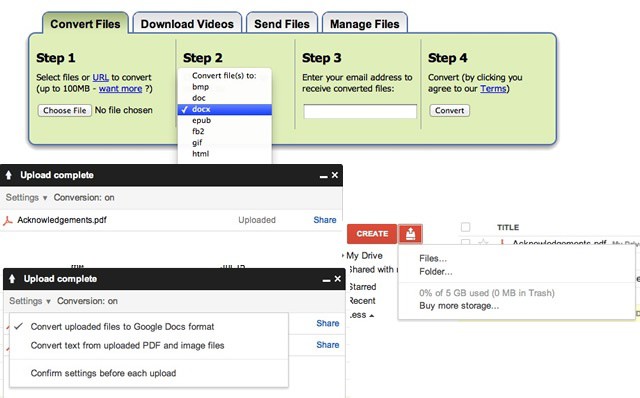This screenshot has width=640, height=398.
Task: Minimize the upper Upload complete panel
Action: click(x=324, y=176)
